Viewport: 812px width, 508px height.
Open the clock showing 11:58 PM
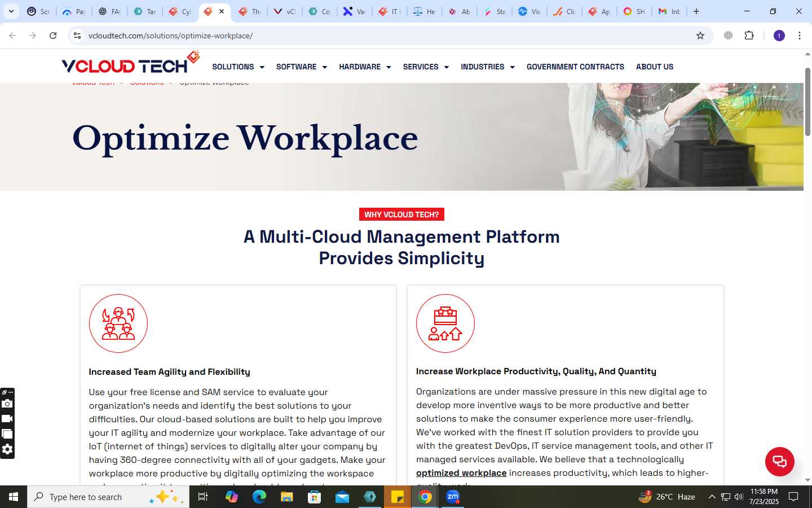click(x=764, y=497)
